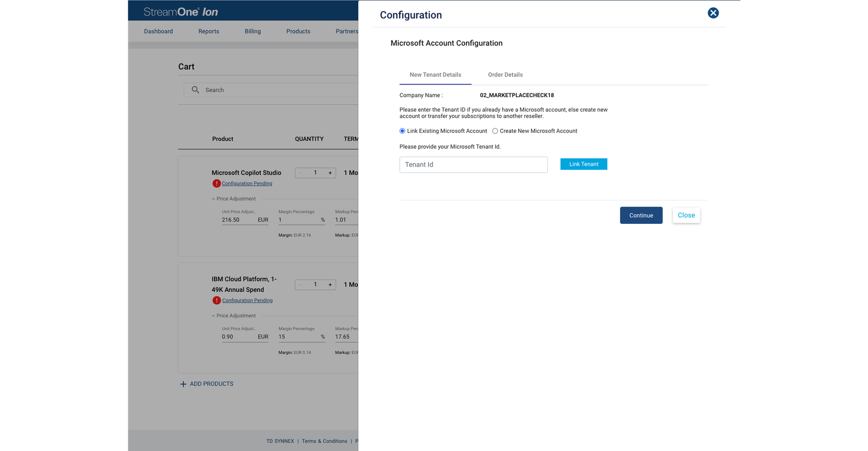Open TD SYNNEX footer link
Screen dimensions: 868x451
tap(280, 441)
